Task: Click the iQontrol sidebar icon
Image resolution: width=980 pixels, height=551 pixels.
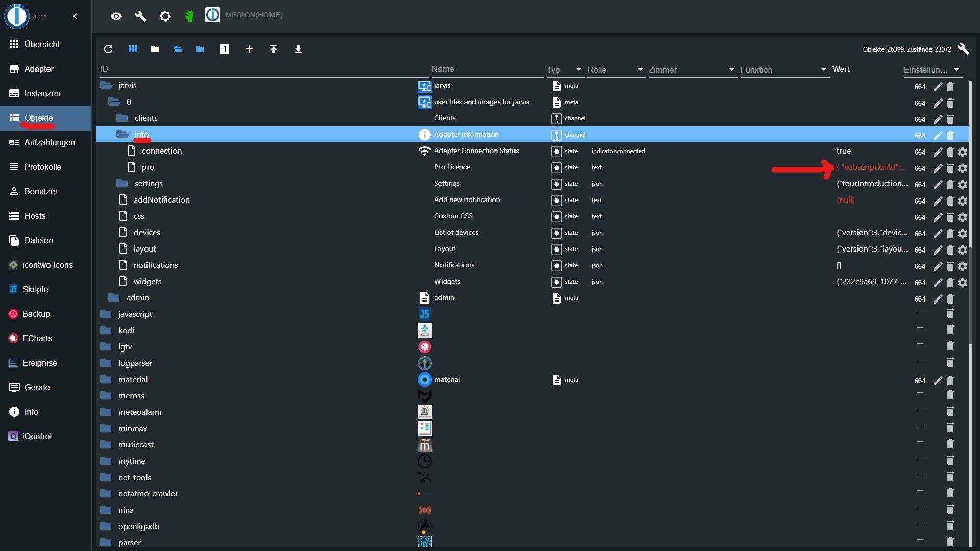Action: (13, 435)
